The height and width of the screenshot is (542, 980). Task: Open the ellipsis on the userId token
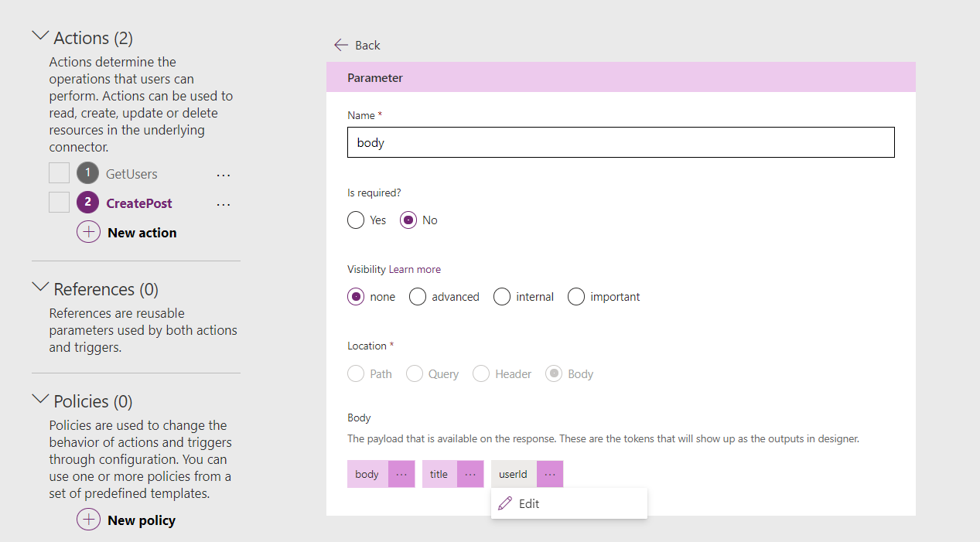click(x=549, y=474)
